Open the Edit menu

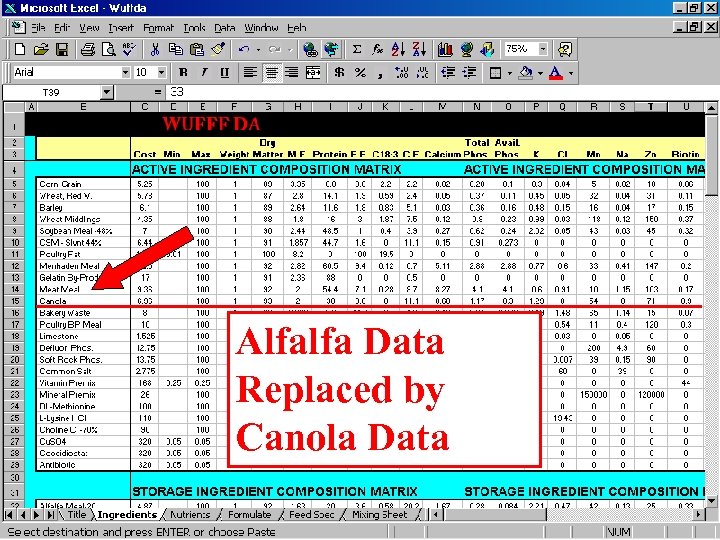pyautogui.click(x=62, y=28)
